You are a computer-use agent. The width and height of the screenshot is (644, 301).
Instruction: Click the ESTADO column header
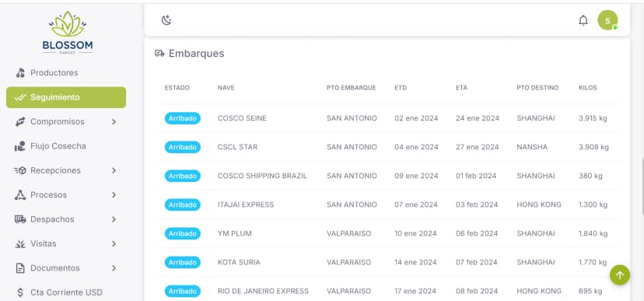pos(177,88)
